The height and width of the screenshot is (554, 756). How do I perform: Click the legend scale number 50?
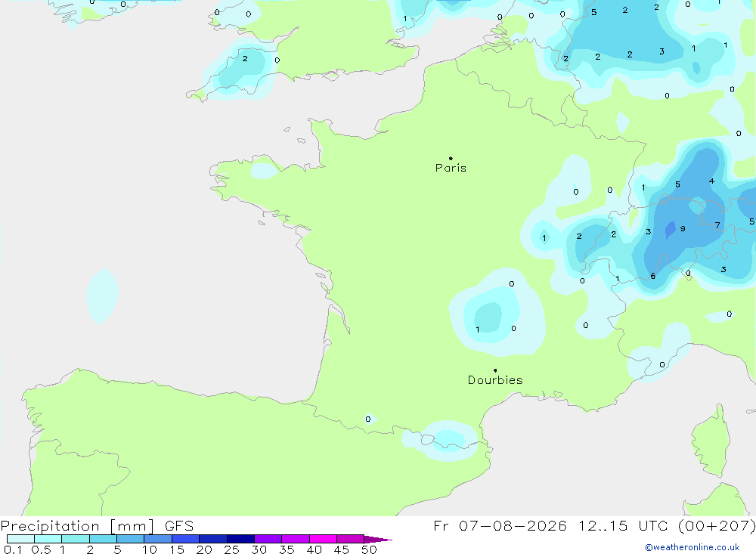tap(369, 549)
